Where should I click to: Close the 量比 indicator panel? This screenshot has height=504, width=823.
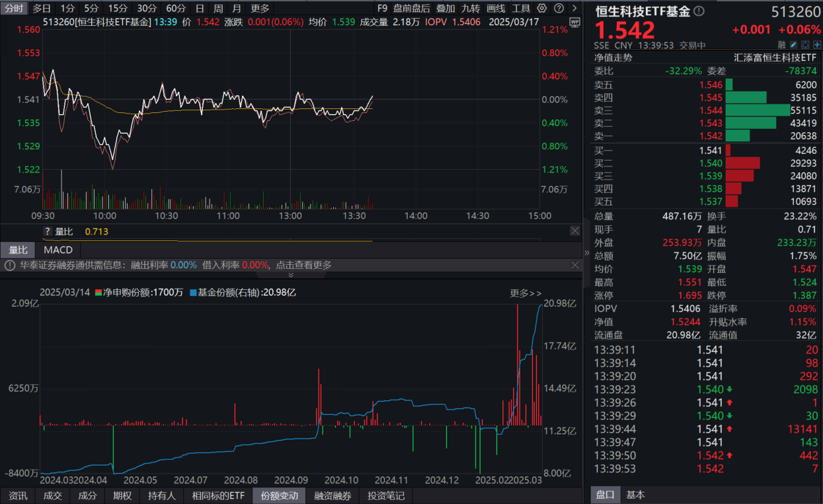pos(574,230)
